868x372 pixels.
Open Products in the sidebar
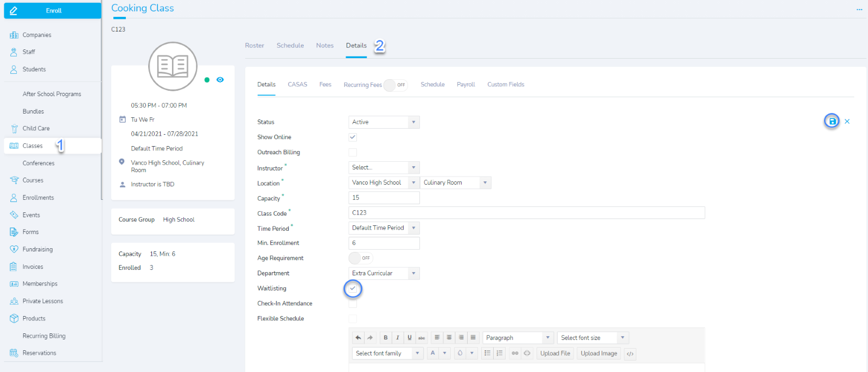[34, 319]
